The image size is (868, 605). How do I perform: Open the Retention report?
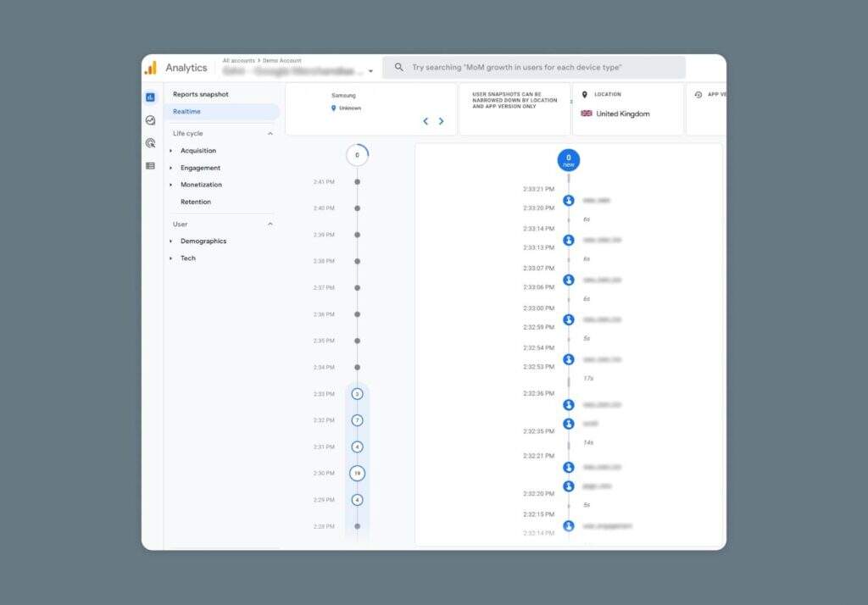196,202
